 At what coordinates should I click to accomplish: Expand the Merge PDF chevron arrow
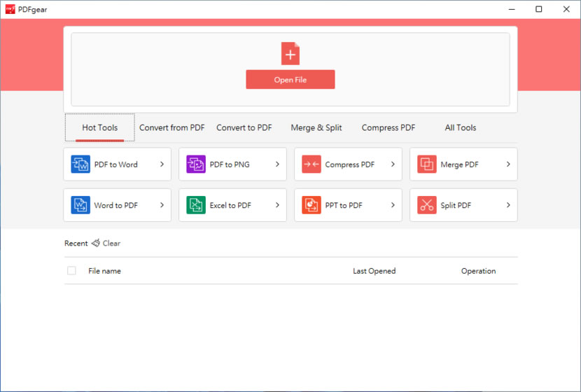point(508,164)
